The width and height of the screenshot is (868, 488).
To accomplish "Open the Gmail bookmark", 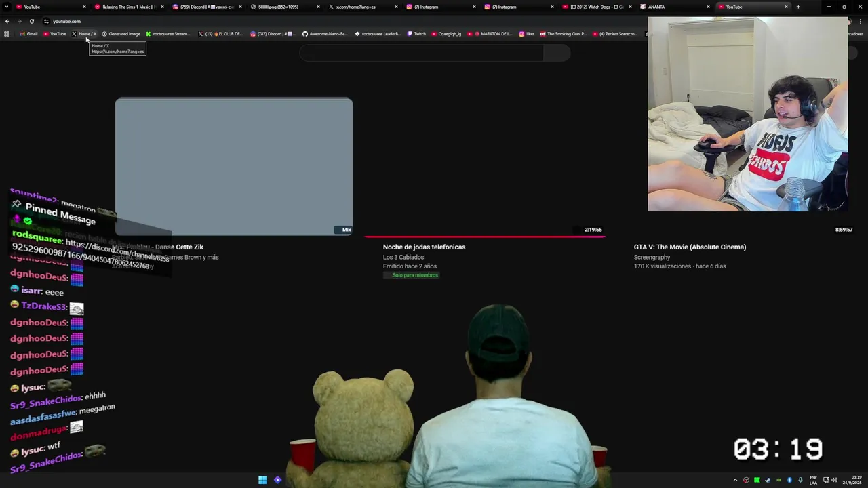I will (x=28, y=34).
